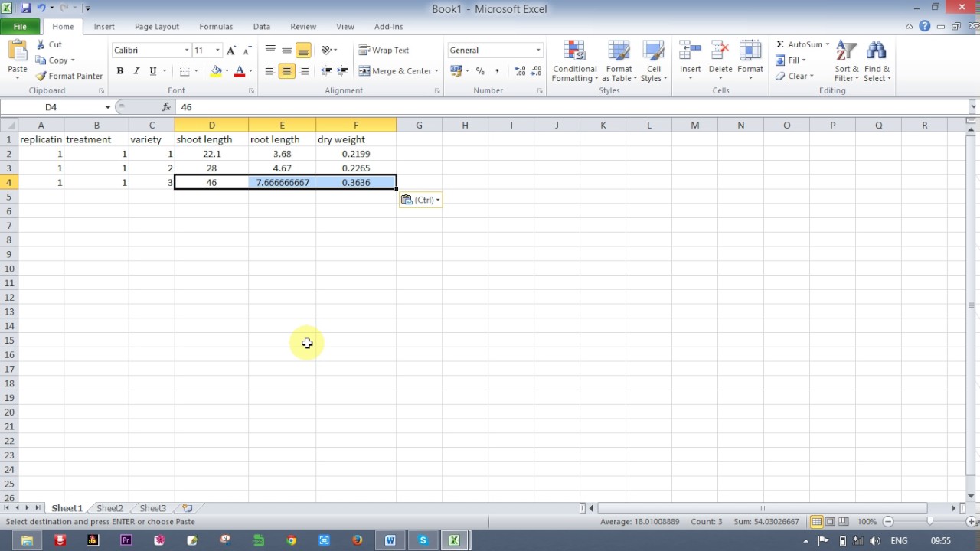Select Top Align
This screenshot has height=551, width=980.
click(270, 50)
